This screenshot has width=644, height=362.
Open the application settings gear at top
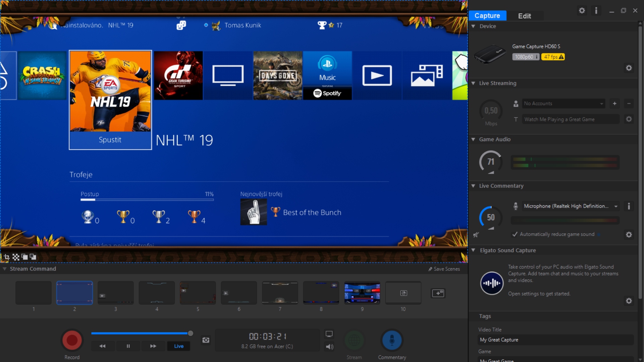tap(582, 11)
